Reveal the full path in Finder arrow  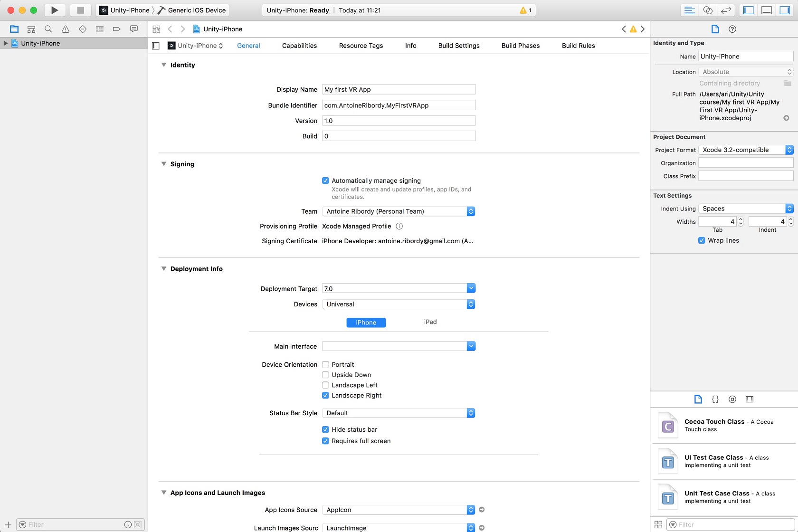(x=787, y=118)
